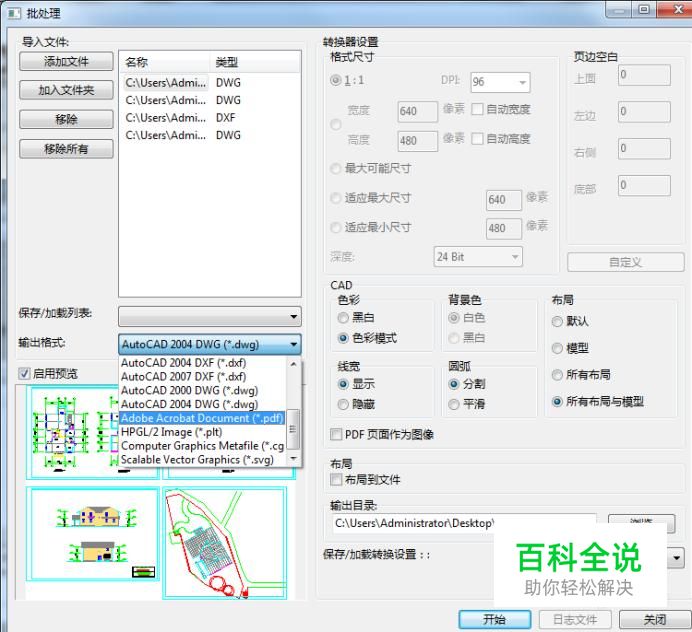This screenshot has width=692, height=632.
Task: Open the 深度 24 Bit dropdown
Action: pyautogui.click(x=478, y=257)
